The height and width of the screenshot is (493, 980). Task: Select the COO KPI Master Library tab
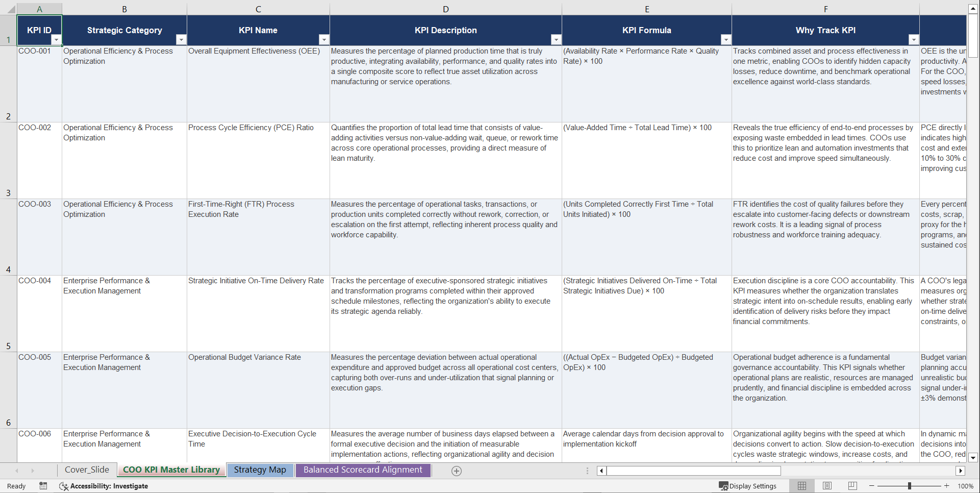point(171,470)
